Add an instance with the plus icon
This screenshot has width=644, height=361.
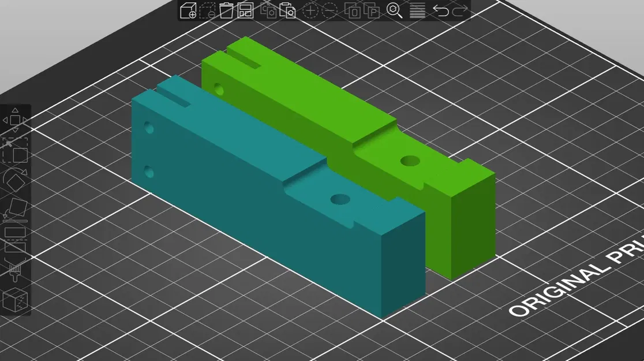click(310, 10)
